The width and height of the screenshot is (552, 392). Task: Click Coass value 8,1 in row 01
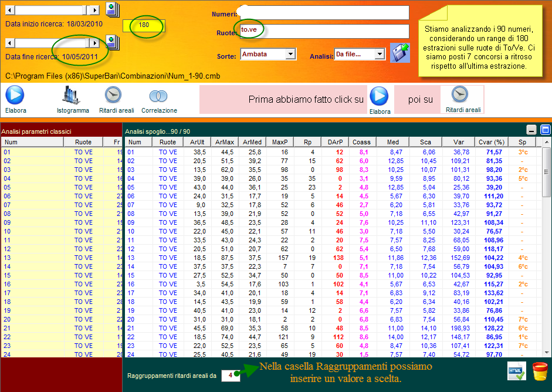(x=364, y=152)
